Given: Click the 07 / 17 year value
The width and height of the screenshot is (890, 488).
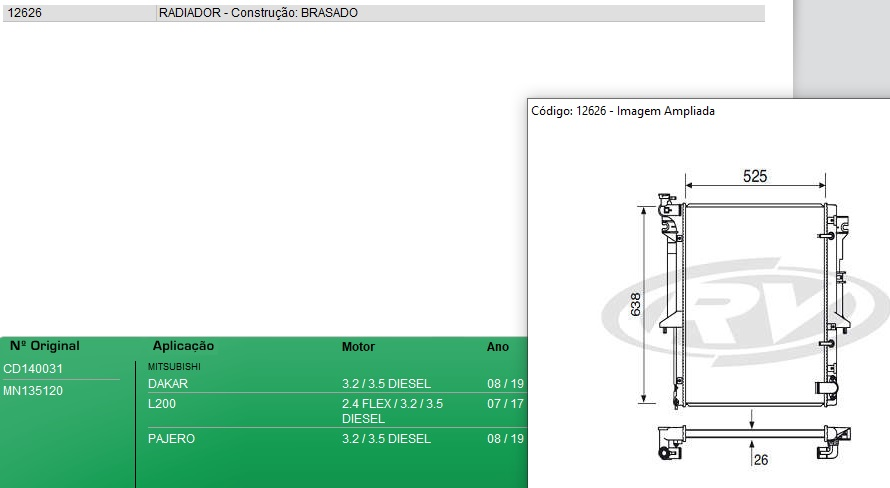Looking at the screenshot, I should point(505,404).
